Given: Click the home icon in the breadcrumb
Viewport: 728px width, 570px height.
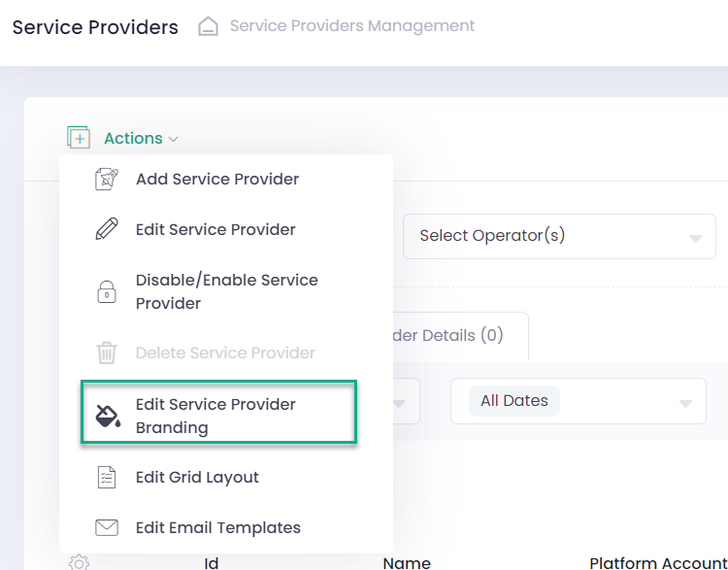Looking at the screenshot, I should [x=208, y=27].
